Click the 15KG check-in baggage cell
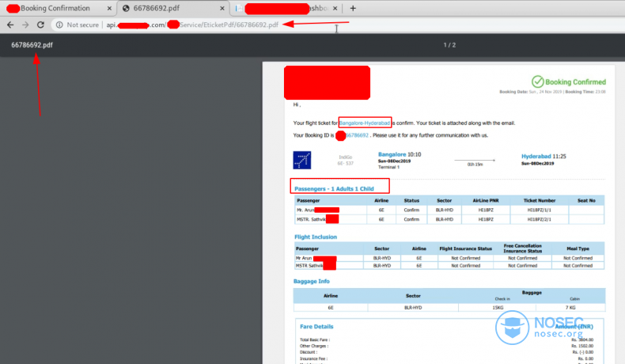This screenshot has height=364, width=625. 498,307
